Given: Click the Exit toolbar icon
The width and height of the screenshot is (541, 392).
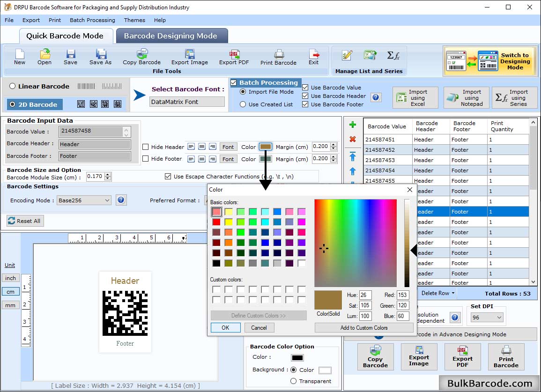Looking at the screenshot, I should pos(314,57).
